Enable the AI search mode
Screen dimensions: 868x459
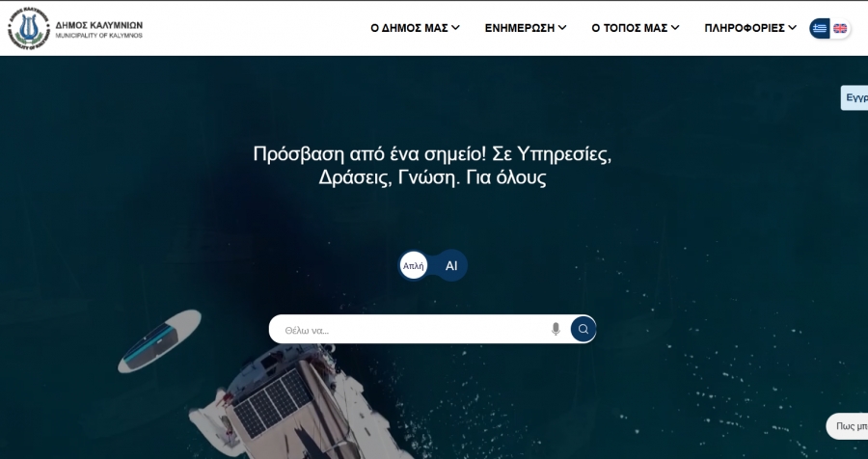pos(450,265)
